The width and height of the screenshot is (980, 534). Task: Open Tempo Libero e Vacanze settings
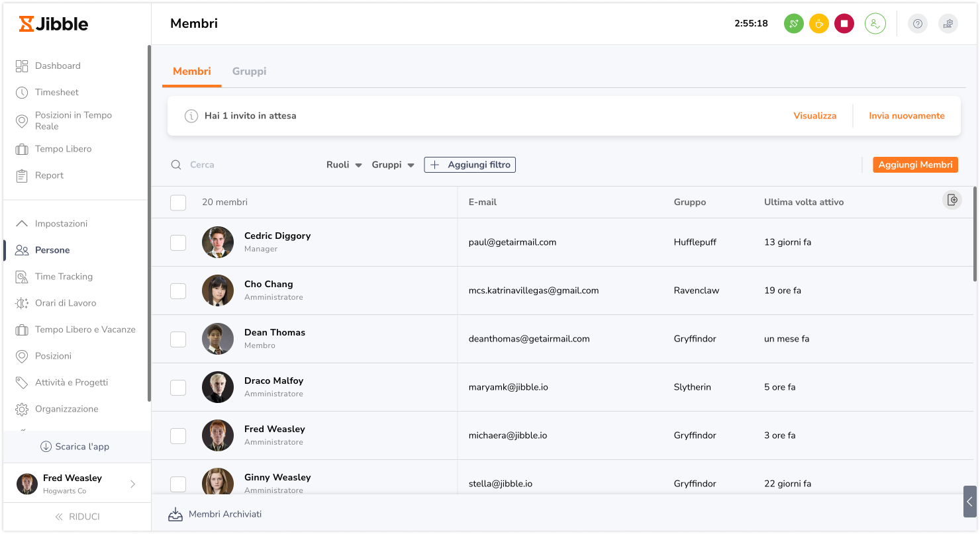(85, 330)
